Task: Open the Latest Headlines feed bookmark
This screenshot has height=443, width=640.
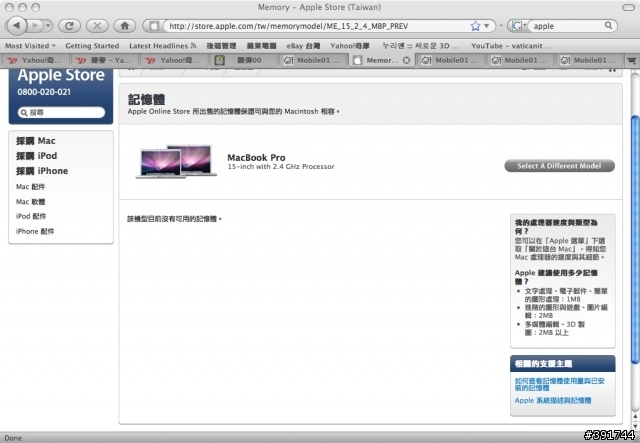Action: tap(162, 46)
